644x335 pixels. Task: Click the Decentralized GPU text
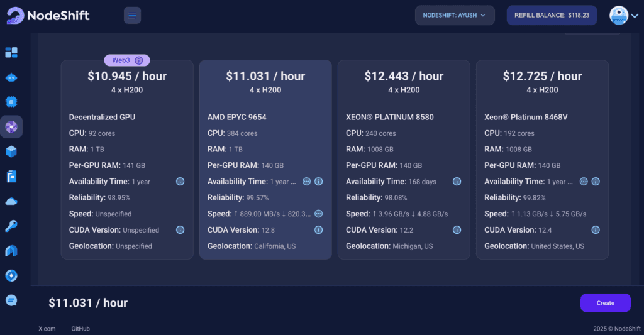pyautogui.click(x=102, y=117)
